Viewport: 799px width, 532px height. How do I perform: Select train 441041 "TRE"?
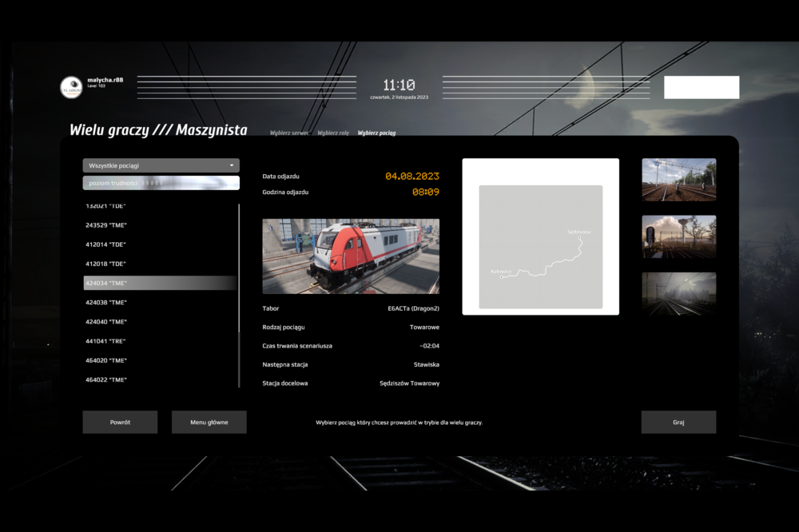[x=106, y=341]
